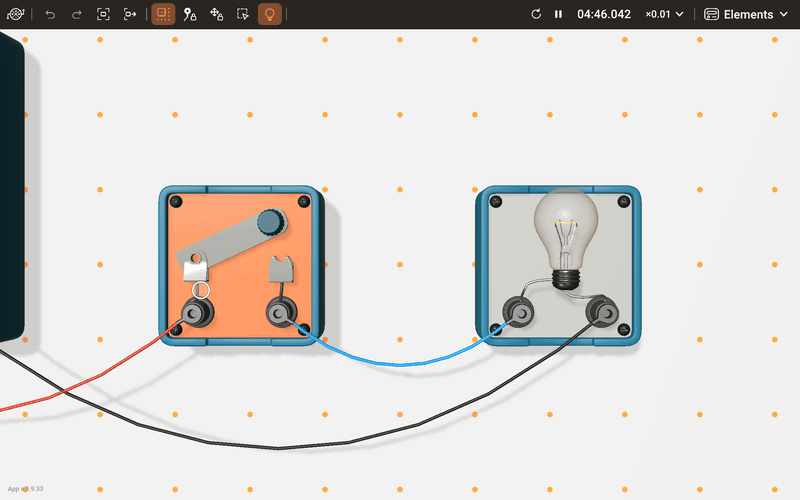800x500 pixels.
Task: Click the lamp module's right terminal
Action: (x=603, y=312)
